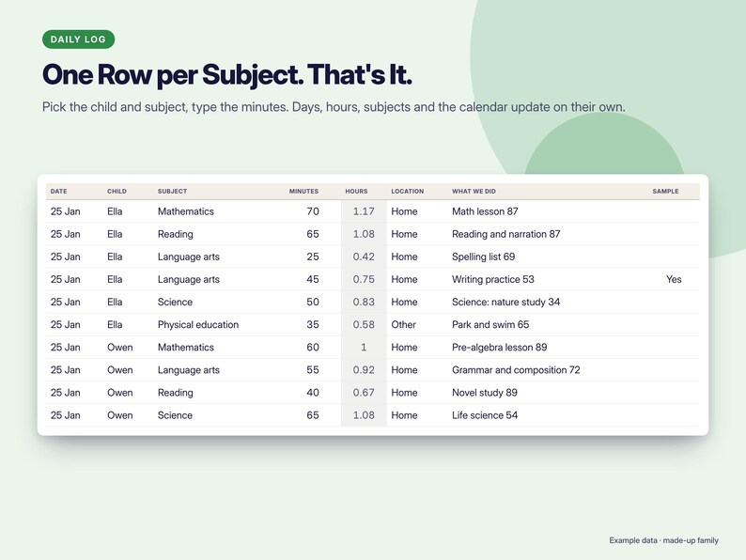The width and height of the screenshot is (746, 560).
Task: Click the DAILY LOG green badge
Action: click(79, 39)
